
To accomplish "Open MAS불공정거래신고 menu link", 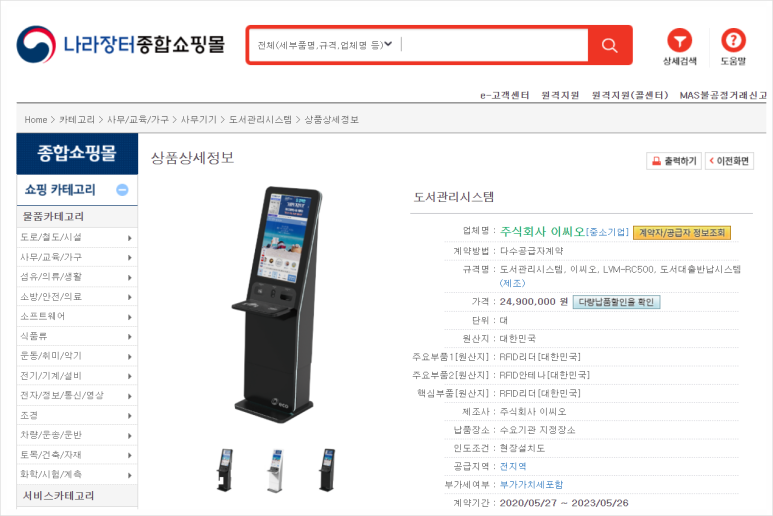I will [723, 95].
